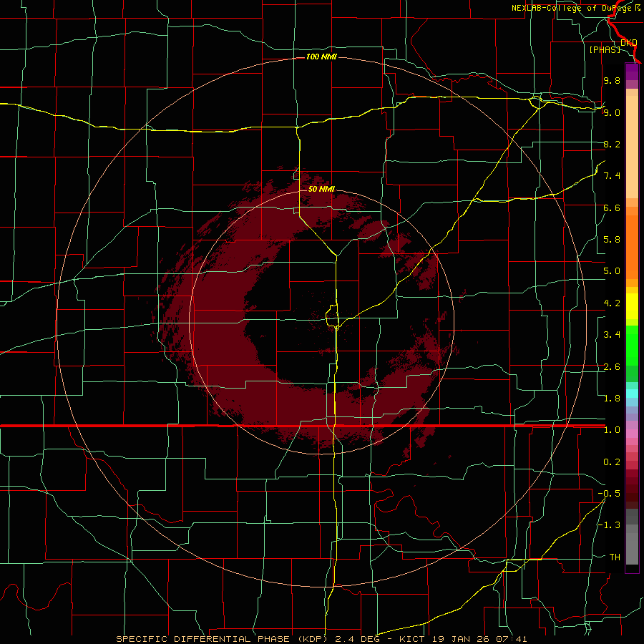Click the 7.4 scale value

pyautogui.click(x=612, y=176)
